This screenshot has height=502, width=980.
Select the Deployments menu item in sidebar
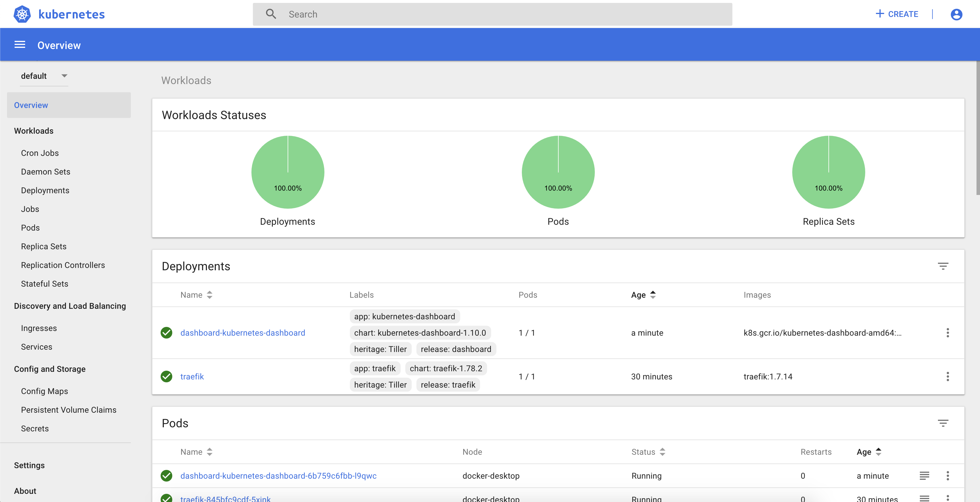(x=45, y=190)
